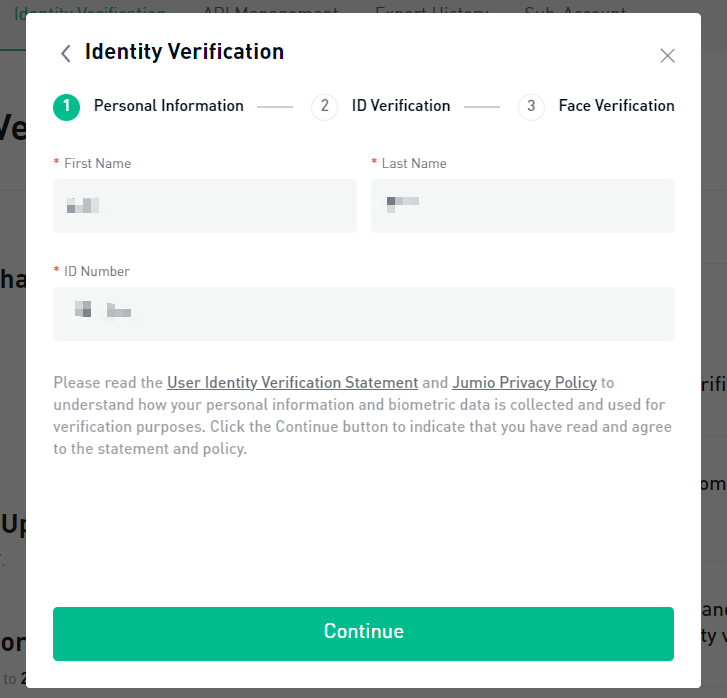Viewport: 727px width, 698px height.
Task: Select the step 3 number circle
Action: tap(531, 107)
